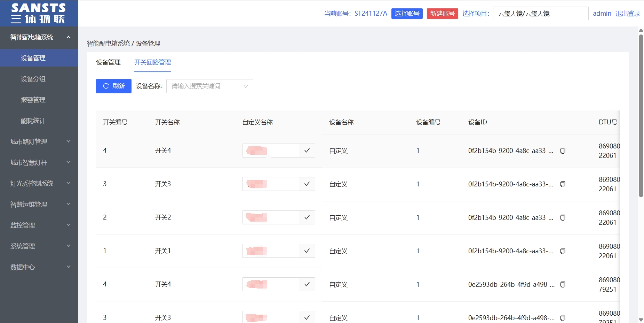Screen dimensions: 644x323
Task: Click the scrollbar down arrow
Action: point(641,320)
